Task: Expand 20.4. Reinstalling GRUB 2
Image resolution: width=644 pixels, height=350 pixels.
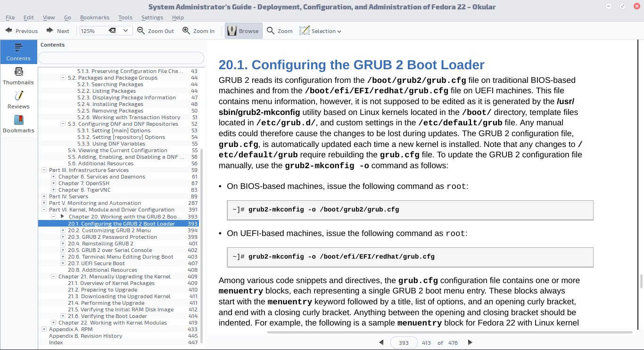Action: point(63,244)
